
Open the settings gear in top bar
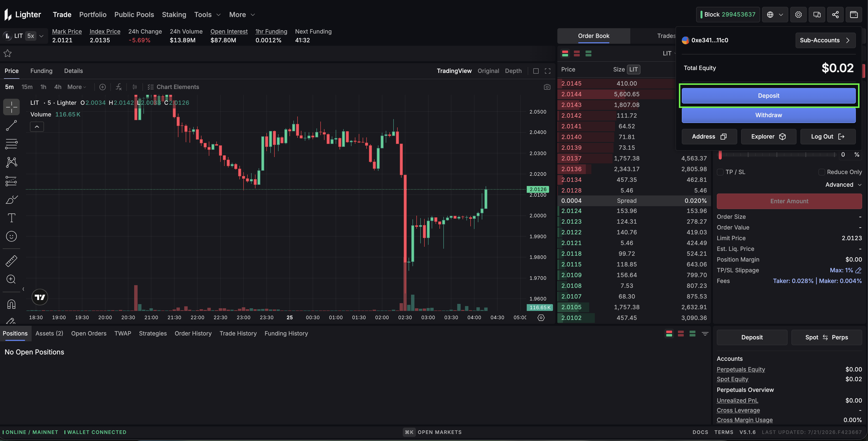[x=798, y=15]
